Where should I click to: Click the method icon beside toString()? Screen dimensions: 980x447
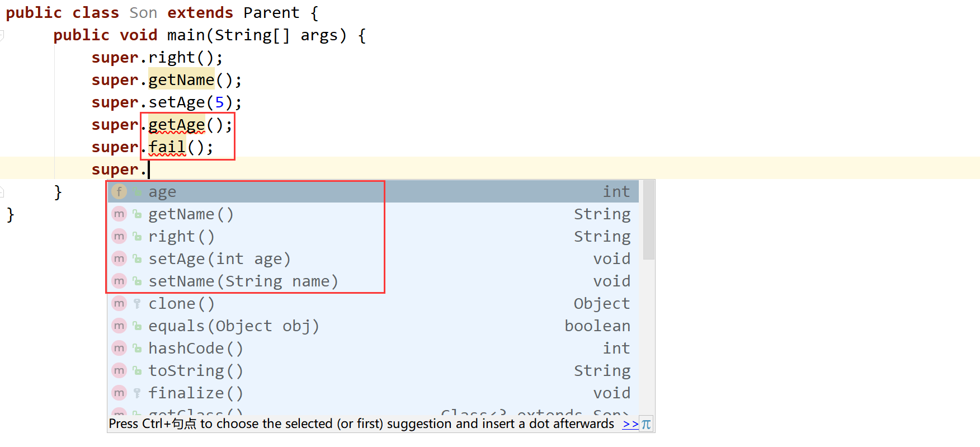(119, 371)
